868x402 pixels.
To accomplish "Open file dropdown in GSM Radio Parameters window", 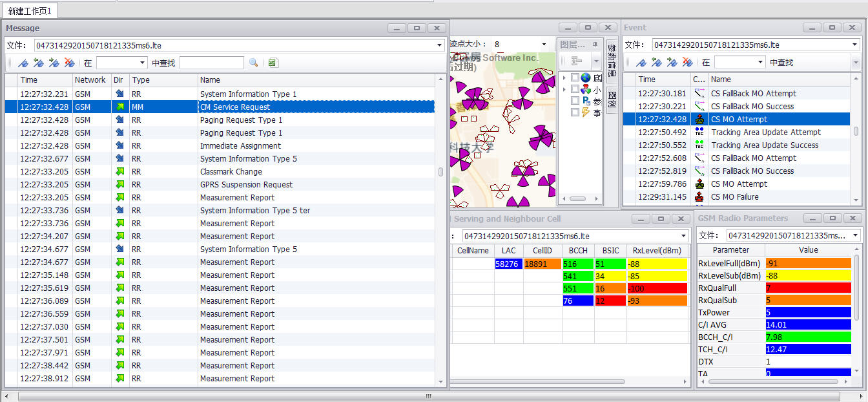I will tap(855, 236).
